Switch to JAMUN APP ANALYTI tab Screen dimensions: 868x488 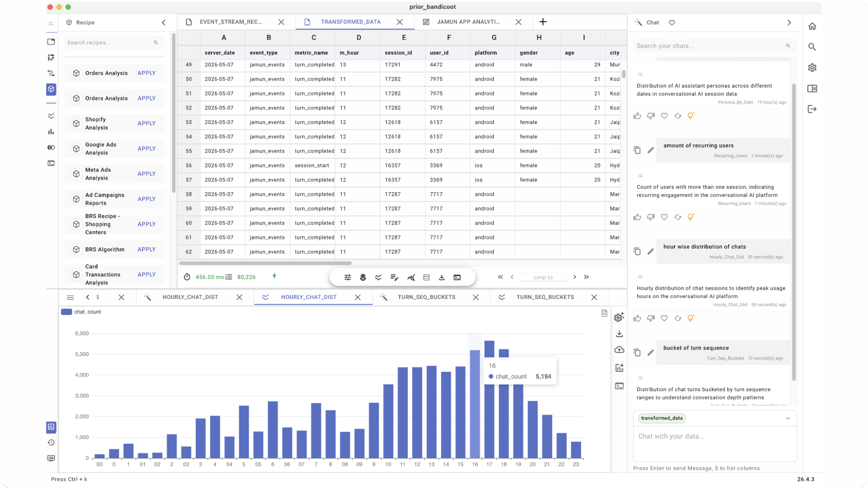click(468, 22)
